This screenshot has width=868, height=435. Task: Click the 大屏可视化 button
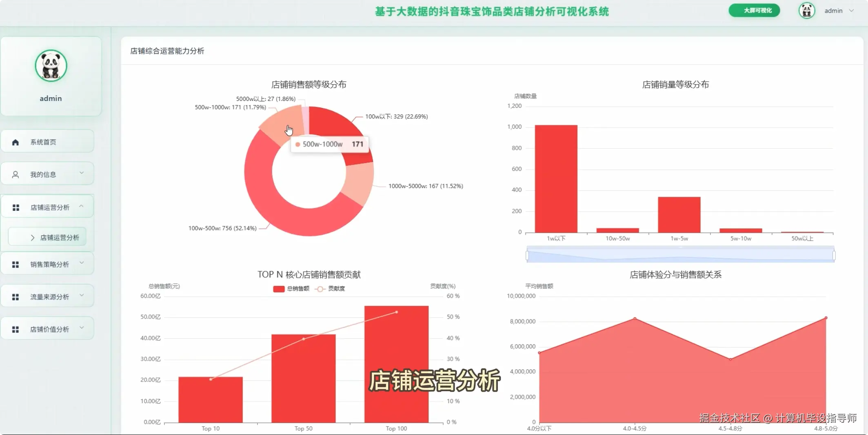(754, 10)
